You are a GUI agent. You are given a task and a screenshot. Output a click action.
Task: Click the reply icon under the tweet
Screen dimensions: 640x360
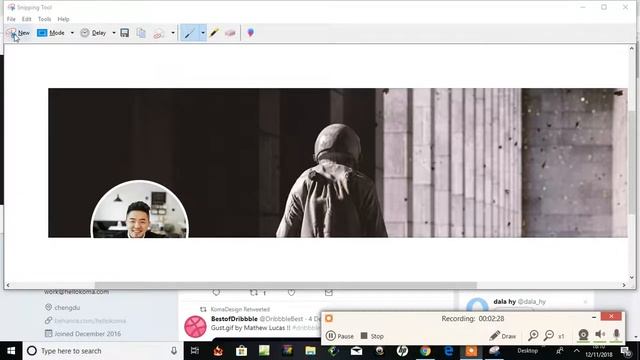[x=216, y=293]
